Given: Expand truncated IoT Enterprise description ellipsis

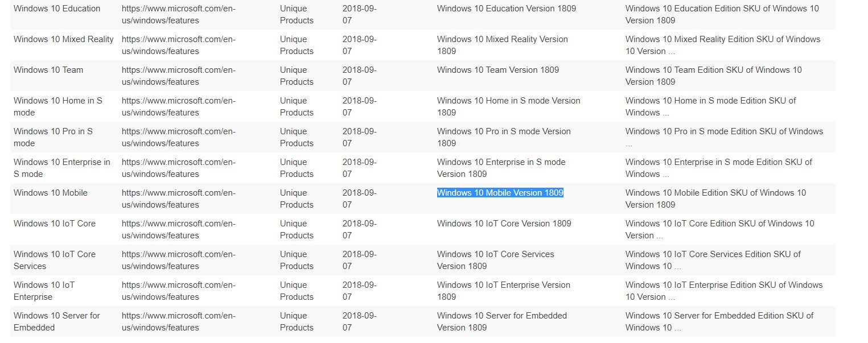Looking at the screenshot, I should click(672, 297).
